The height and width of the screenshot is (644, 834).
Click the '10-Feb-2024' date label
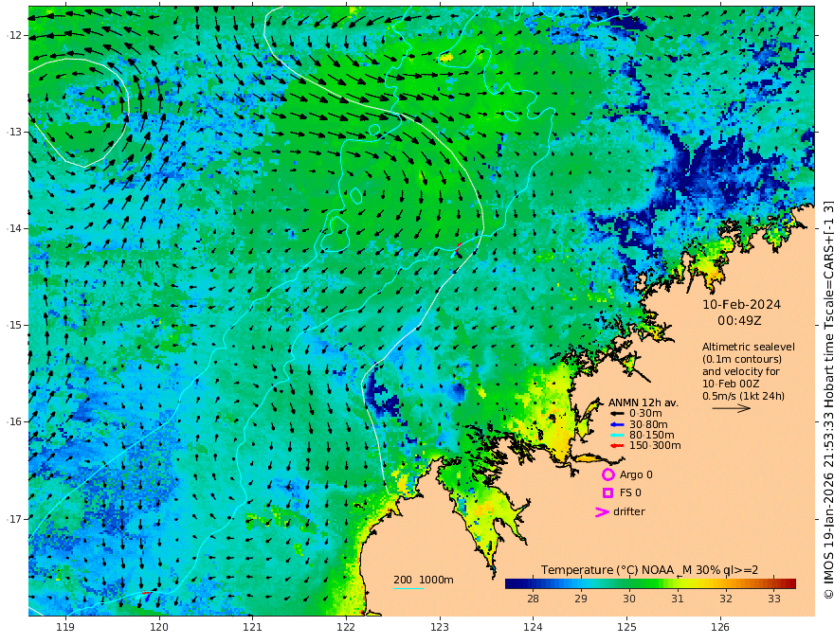[741, 304]
